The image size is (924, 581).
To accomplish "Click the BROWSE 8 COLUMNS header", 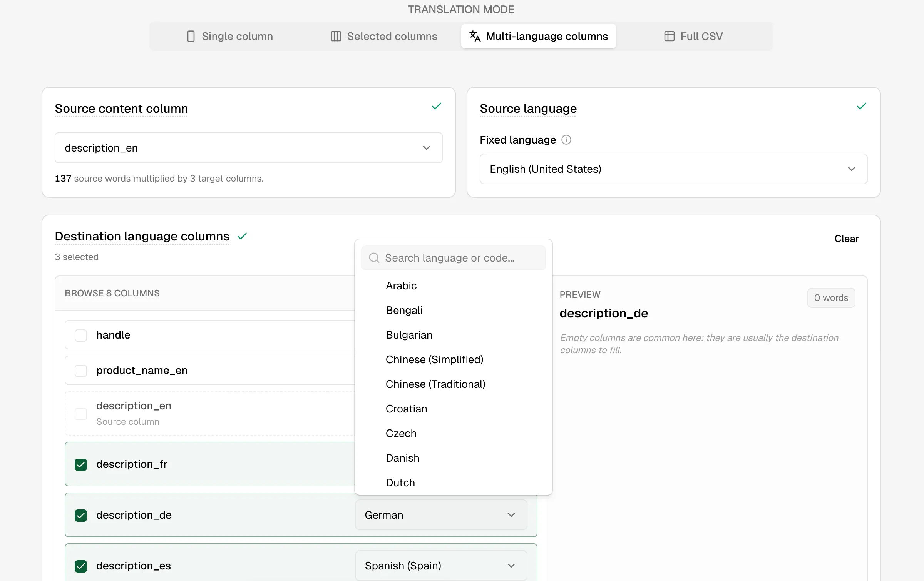I will coord(112,293).
